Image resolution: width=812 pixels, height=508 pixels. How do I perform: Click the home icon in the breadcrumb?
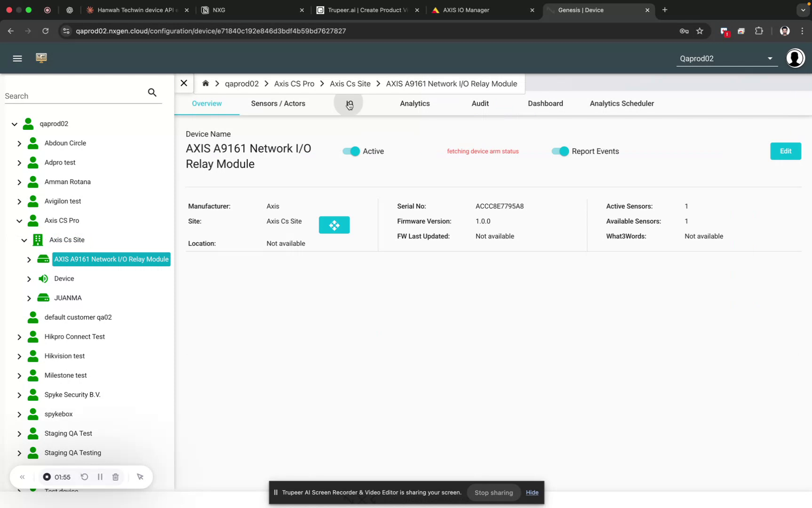point(206,83)
